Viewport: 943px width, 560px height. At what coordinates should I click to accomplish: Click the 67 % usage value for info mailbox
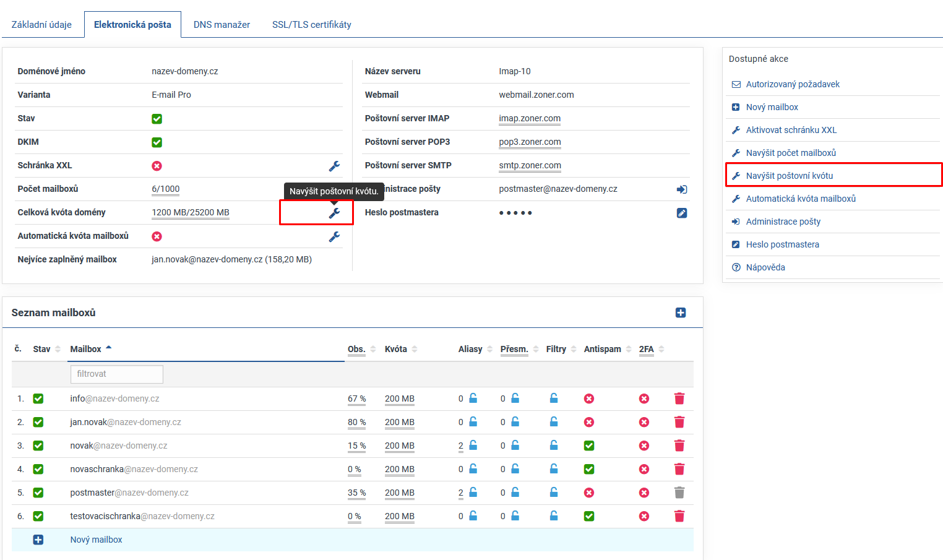coord(356,398)
